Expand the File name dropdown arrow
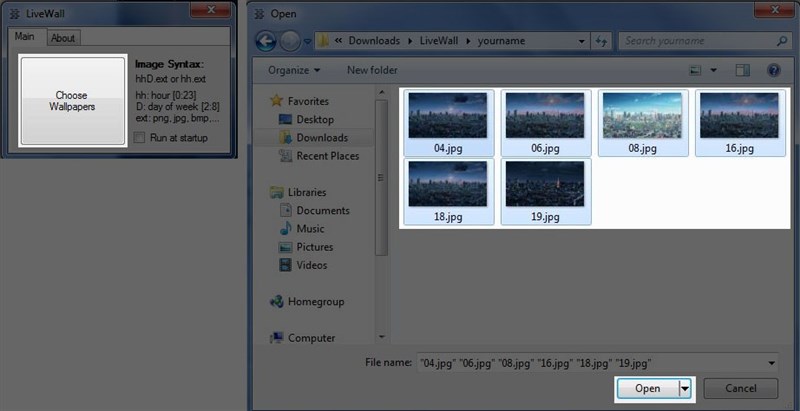 pyautogui.click(x=770, y=363)
